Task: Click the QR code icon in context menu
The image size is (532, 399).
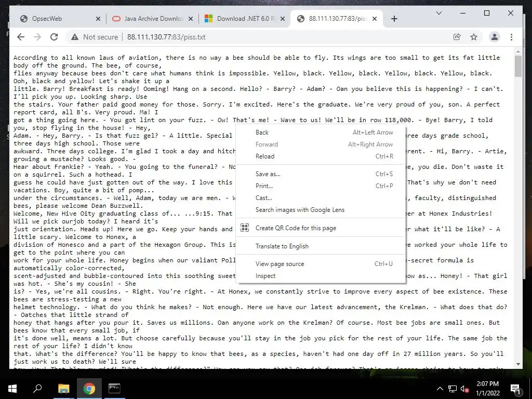Action: (x=245, y=228)
